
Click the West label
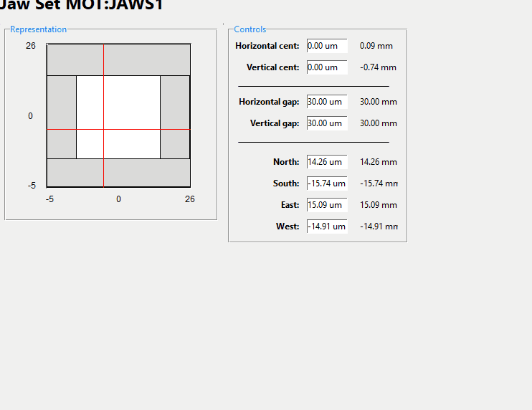288,227
